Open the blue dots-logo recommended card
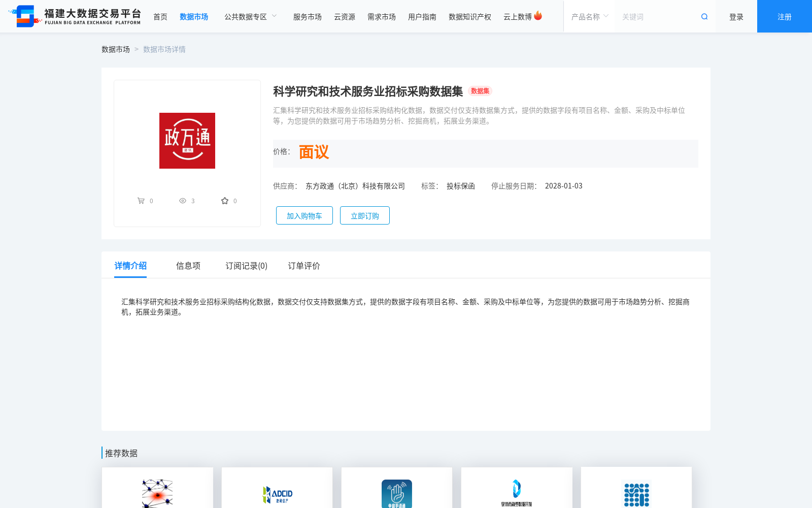Image resolution: width=812 pixels, height=508 pixels. click(x=636, y=488)
